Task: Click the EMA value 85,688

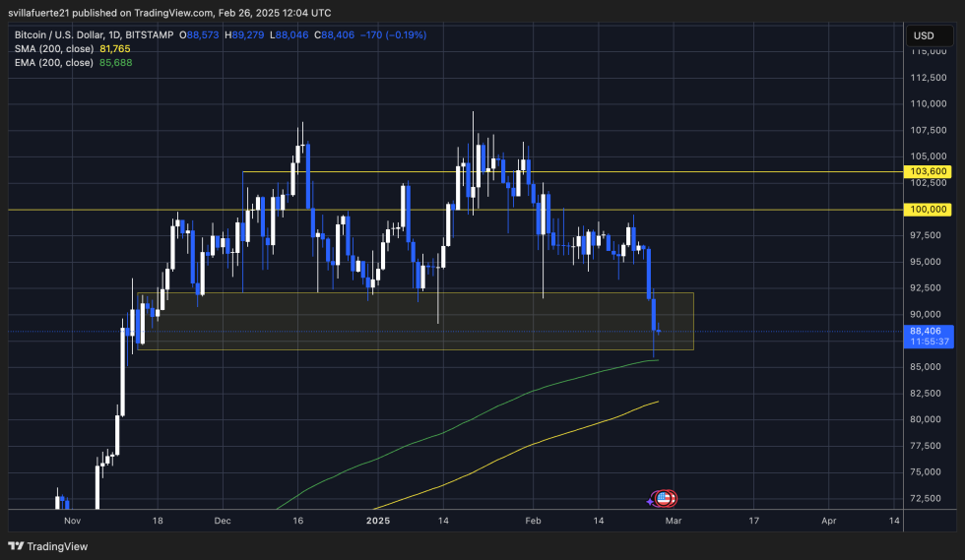Action: 115,62
